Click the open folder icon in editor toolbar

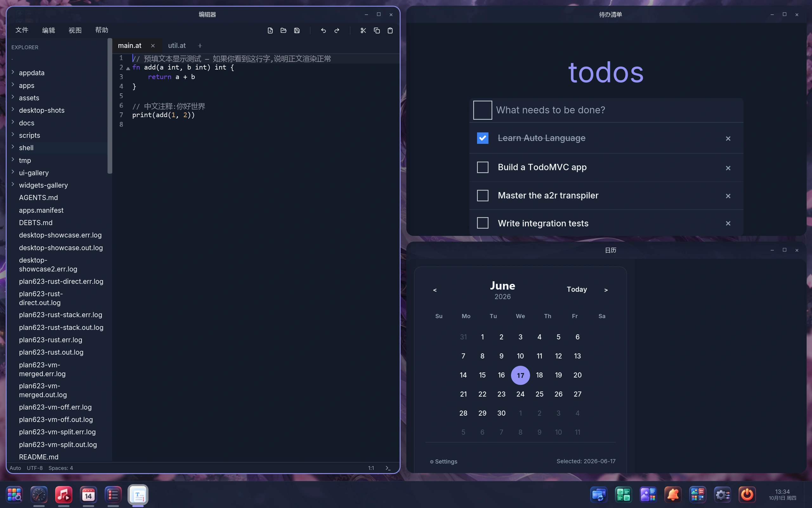tap(284, 30)
